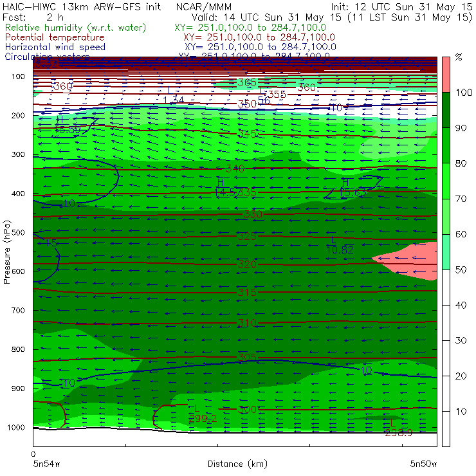Click the colorbar '50' tick label

pyautogui.click(x=461, y=270)
